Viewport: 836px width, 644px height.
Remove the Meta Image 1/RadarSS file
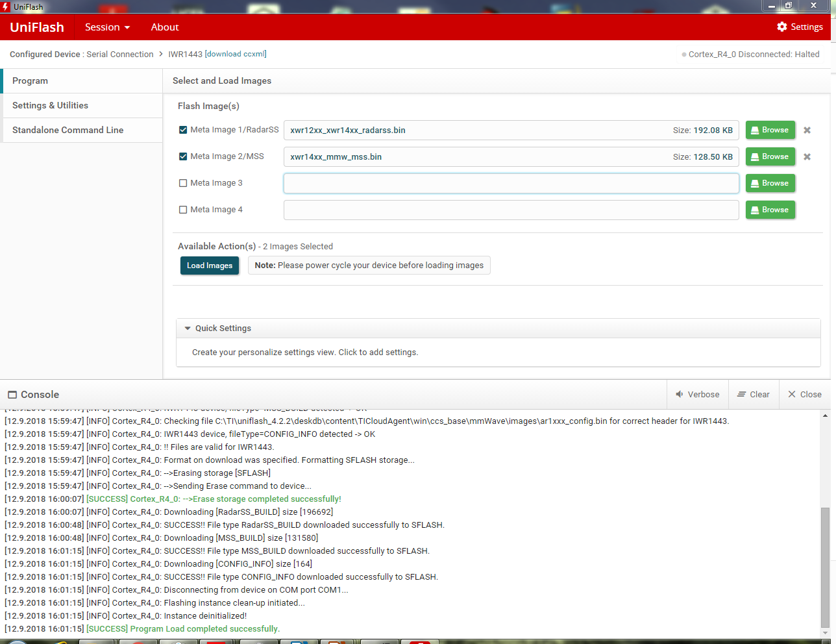click(x=807, y=130)
